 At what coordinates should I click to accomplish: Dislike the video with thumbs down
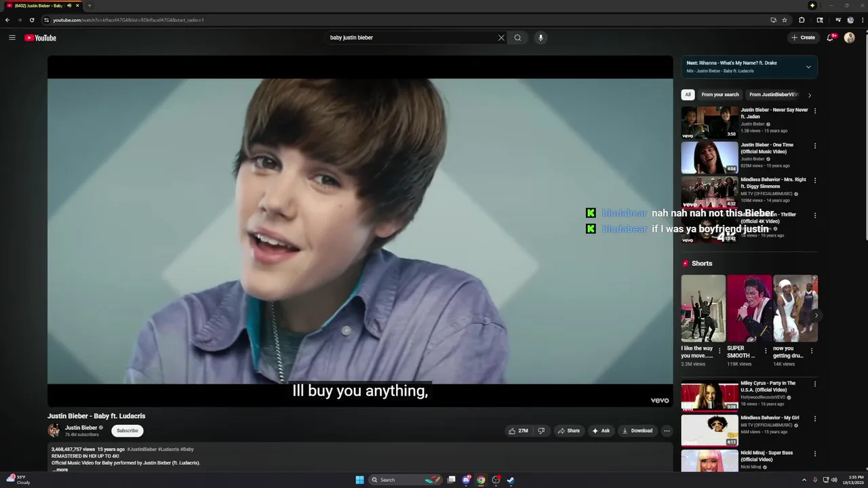click(x=541, y=430)
